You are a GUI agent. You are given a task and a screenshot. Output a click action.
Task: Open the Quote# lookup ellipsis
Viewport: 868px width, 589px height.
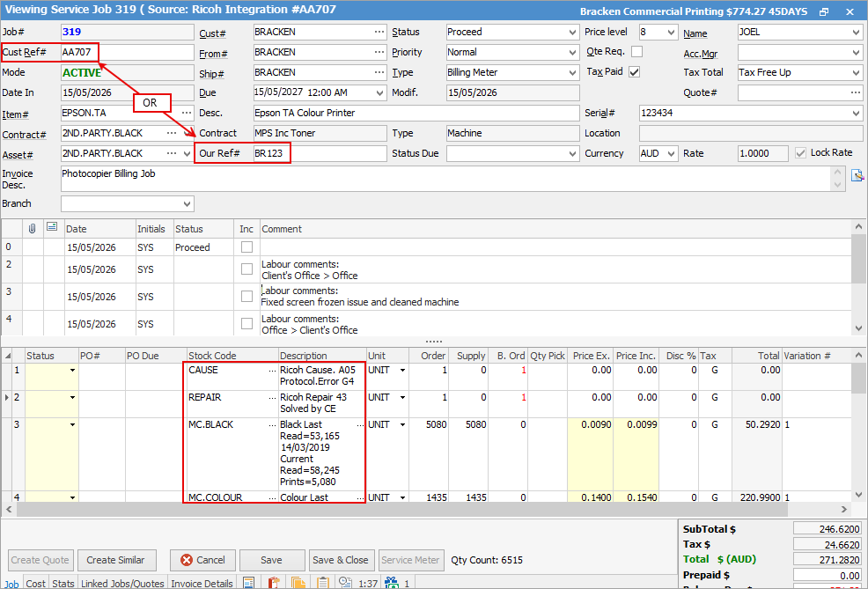click(856, 92)
